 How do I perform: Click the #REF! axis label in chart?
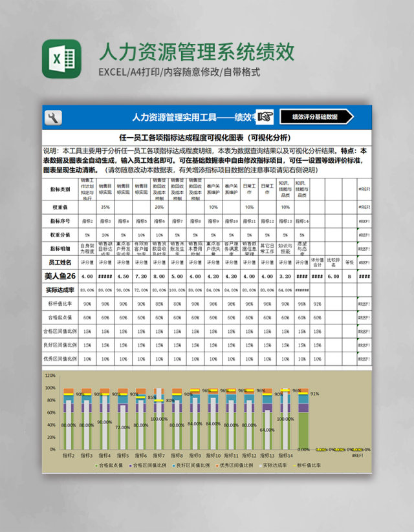[357, 456]
